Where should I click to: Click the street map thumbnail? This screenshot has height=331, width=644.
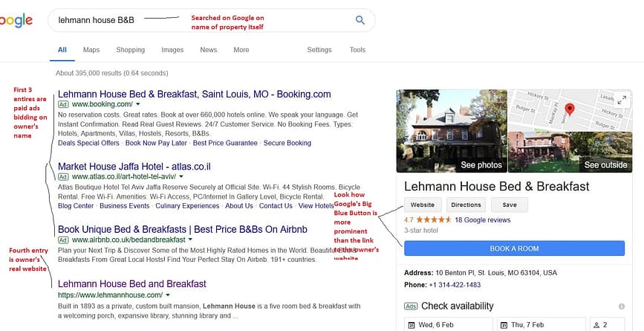click(x=570, y=111)
